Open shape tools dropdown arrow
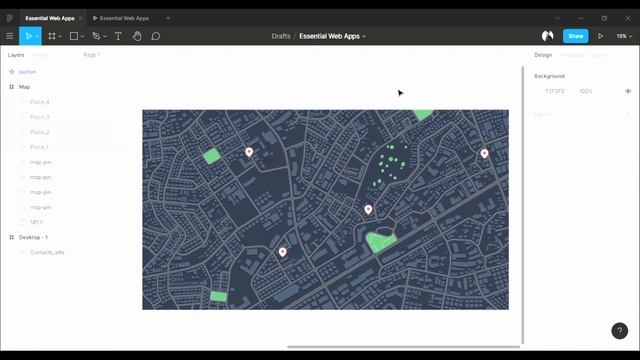Image resolution: width=640 pixels, height=360 pixels. [82, 37]
